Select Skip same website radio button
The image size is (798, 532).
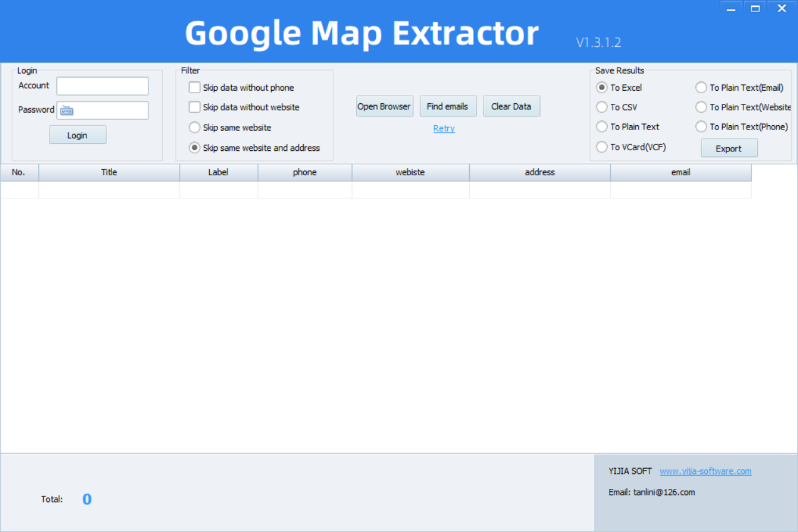point(195,128)
